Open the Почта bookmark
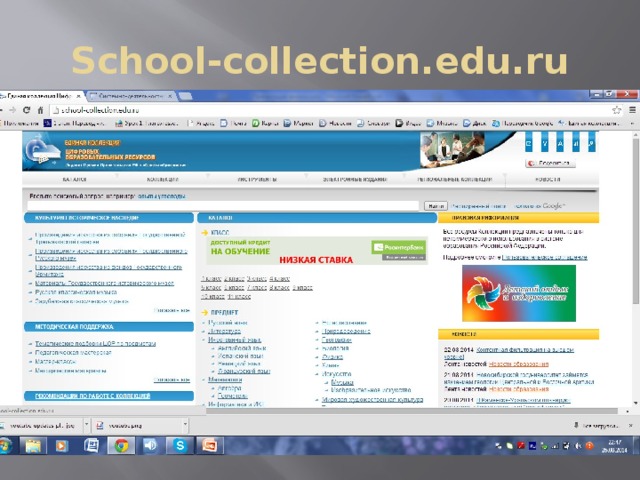This screenshot has width=640, height=480. coord(233,123)
